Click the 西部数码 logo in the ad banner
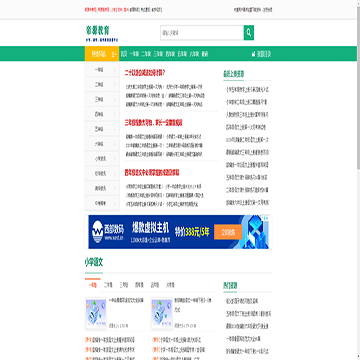Image resolution: width=360 pixels, height=360 pixels. click(107, 232)
